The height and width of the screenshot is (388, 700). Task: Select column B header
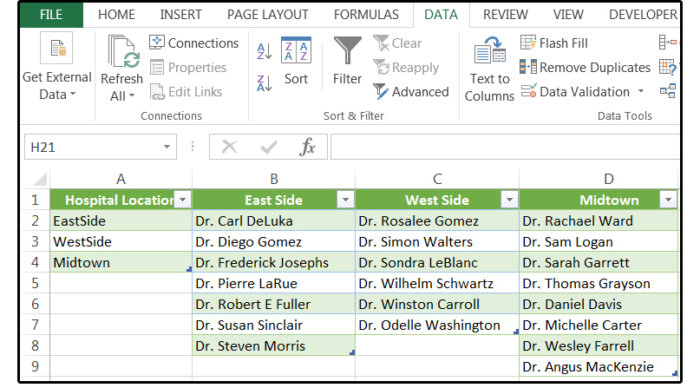[274, 179]
